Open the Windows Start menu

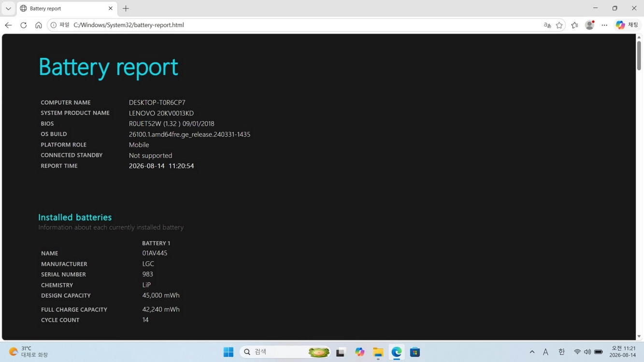pos(229,352)
